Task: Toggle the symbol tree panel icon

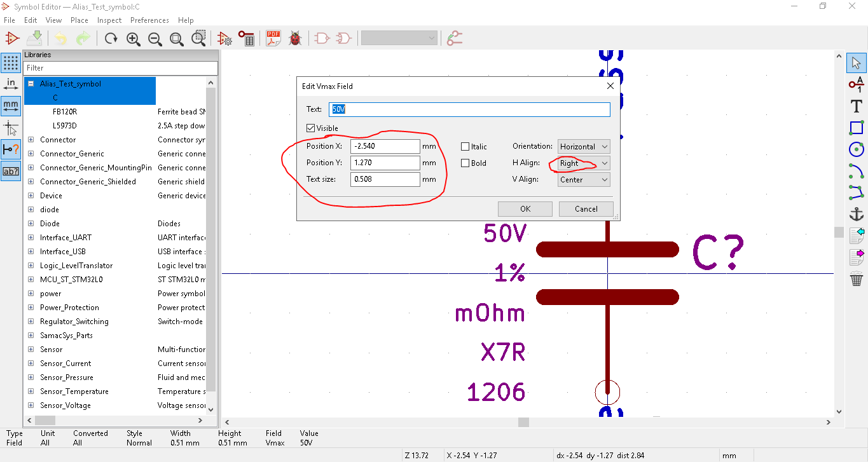Action: click(x=11, y=171)
